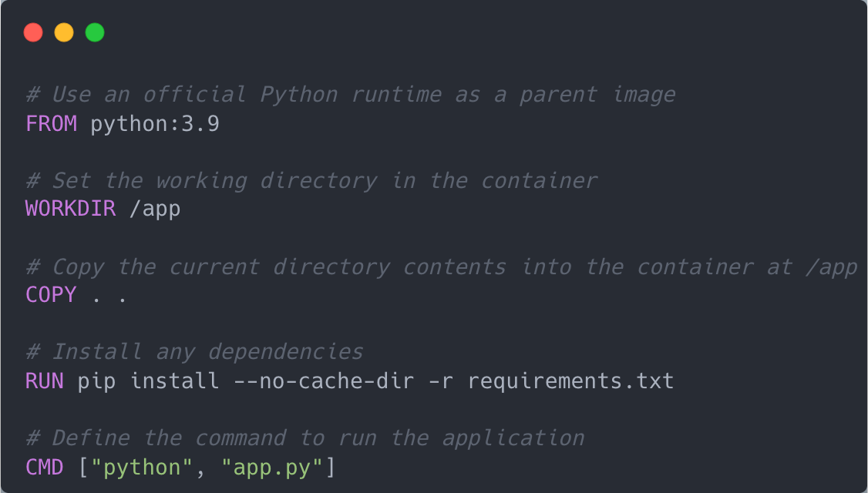Click the "Define the command" comment line

(305, 438)
